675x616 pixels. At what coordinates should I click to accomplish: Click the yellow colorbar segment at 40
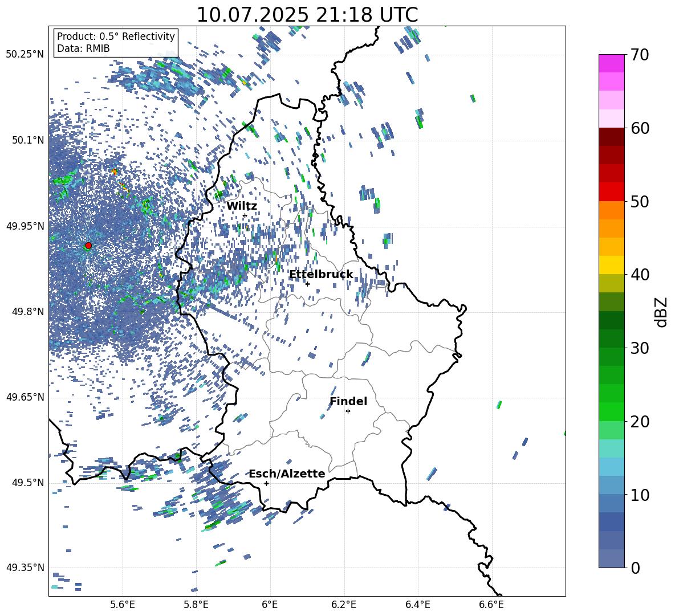pos(611,265)
